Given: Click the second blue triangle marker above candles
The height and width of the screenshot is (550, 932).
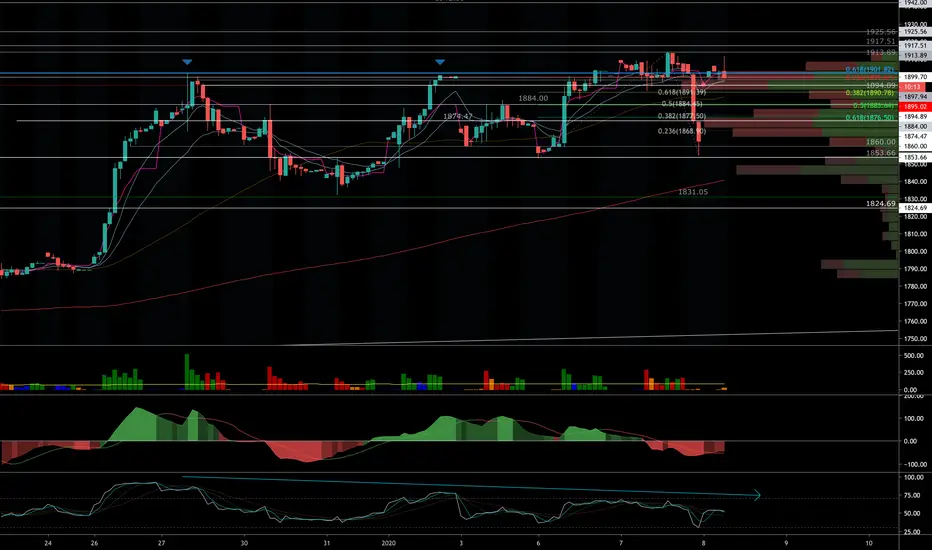Looking at the screenshot, I should pyautogui.click(x=440, y=62).
